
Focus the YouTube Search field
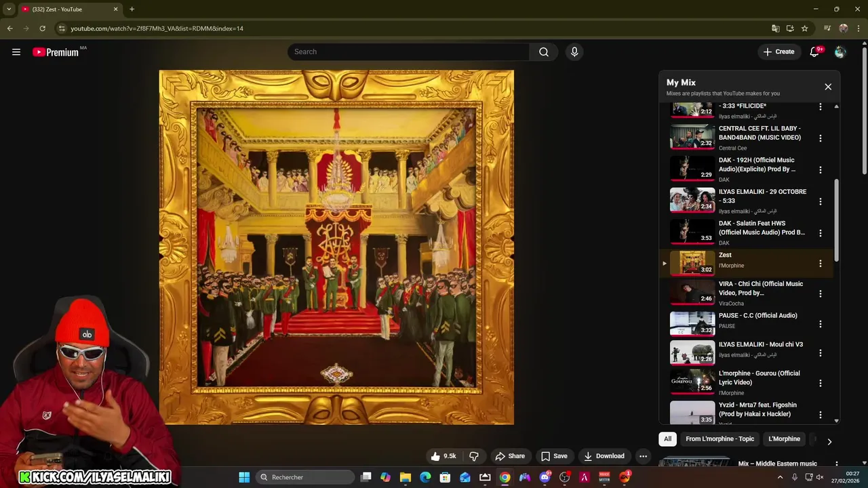click(409, 52)
